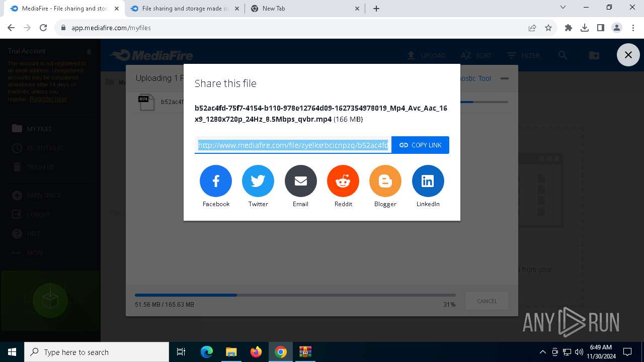Open the UPLOAD toolbar option
Image resolution: width=644 pixels, height=362 pixels.
click(426, 55)
